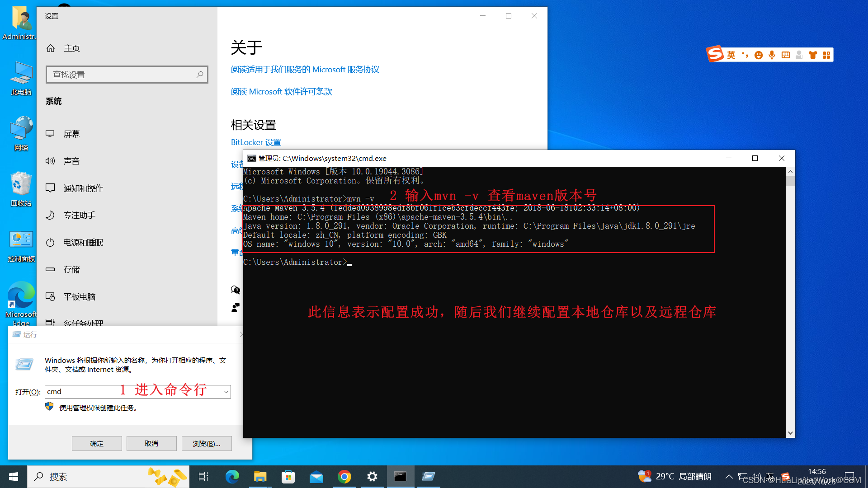868x488 pixels.
Task: Toggle the Sogou 英 language mode
Action: coord(731,55)
